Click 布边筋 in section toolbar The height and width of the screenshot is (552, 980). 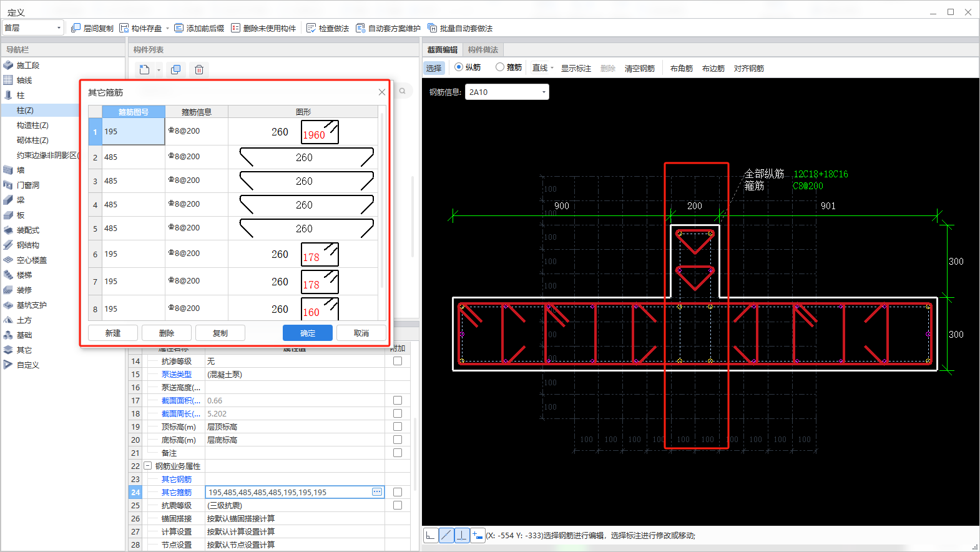[x=713, y=68]
